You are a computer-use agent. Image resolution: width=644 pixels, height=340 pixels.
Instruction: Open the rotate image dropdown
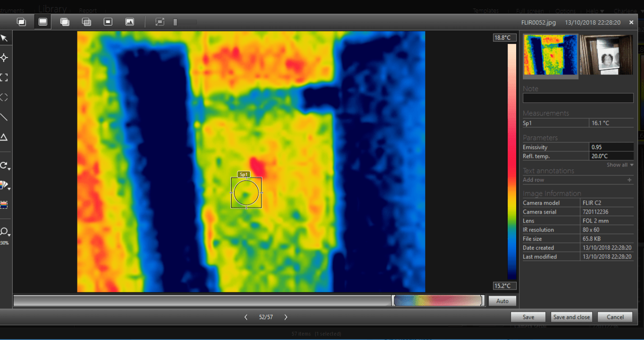(5, 166)
